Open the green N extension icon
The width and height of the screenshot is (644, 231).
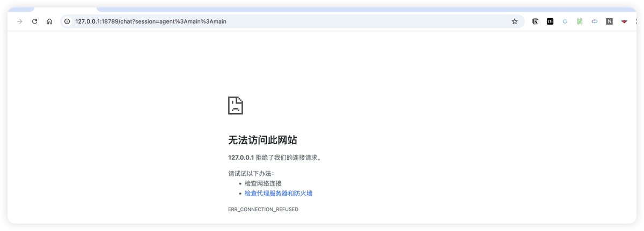point(580,21)
